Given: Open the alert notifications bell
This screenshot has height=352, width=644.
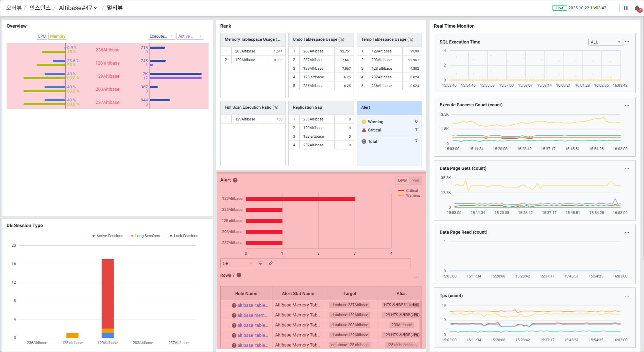Looking at the screenshot, I should tap(637, 8).
